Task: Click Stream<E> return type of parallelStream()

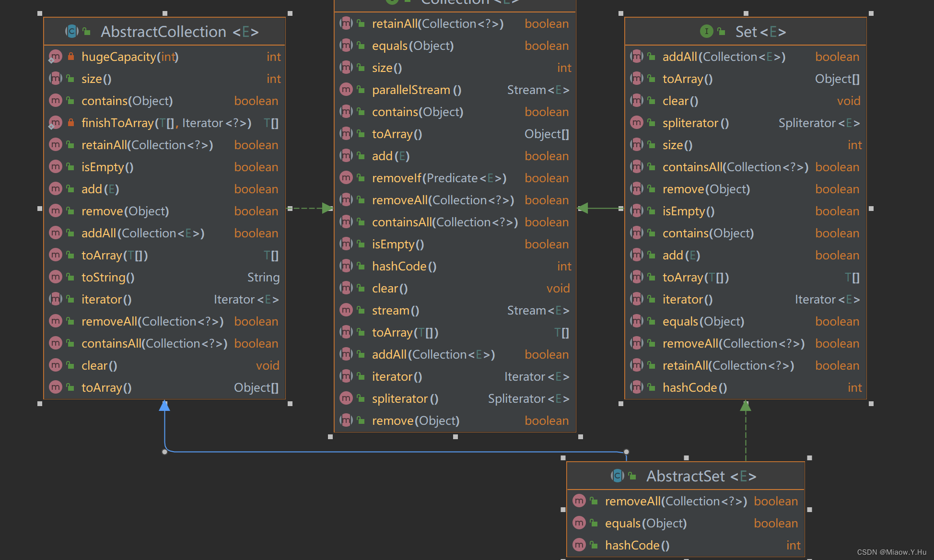Action: (538, 90)
